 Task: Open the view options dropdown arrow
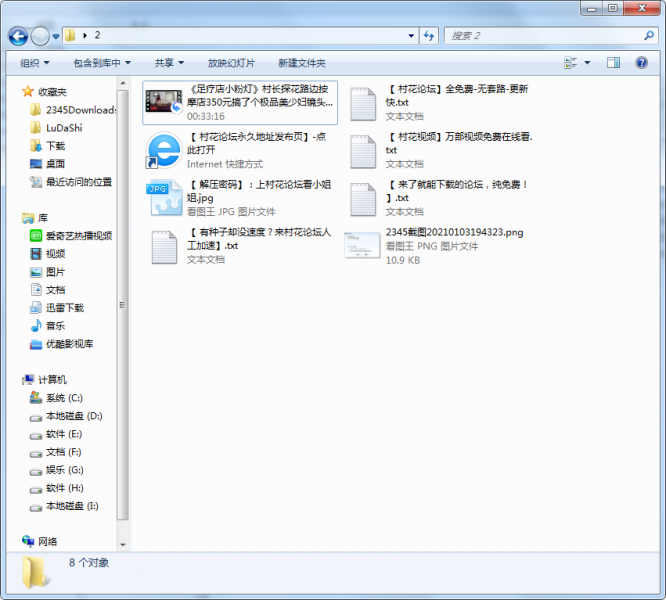coord(587,62)
